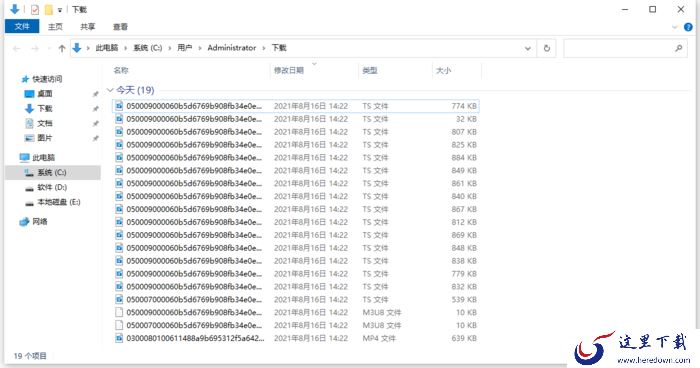The image size is (700, 368).
Task: Select the file name of the 867 KB TS file
Action: point(194,209)
